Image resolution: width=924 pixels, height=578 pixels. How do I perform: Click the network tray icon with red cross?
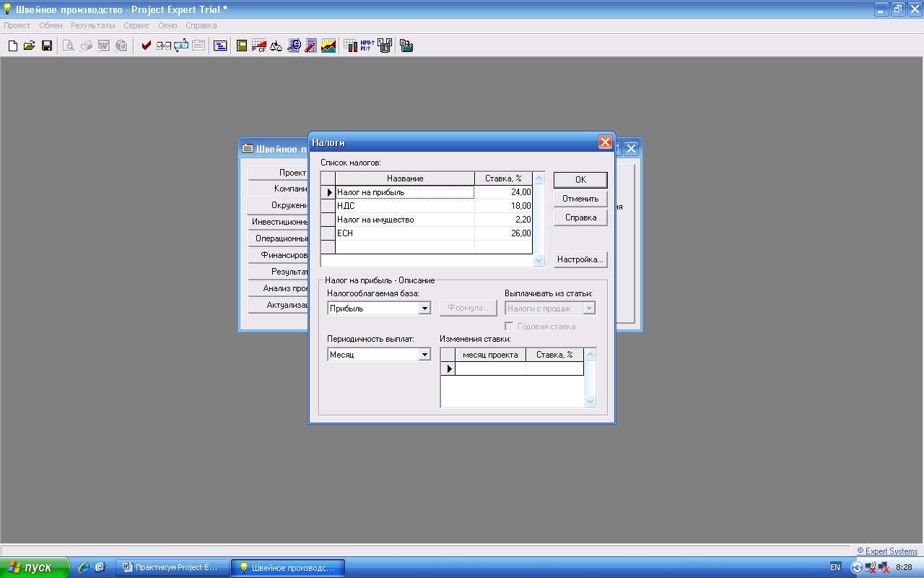(x=884, y=568)
